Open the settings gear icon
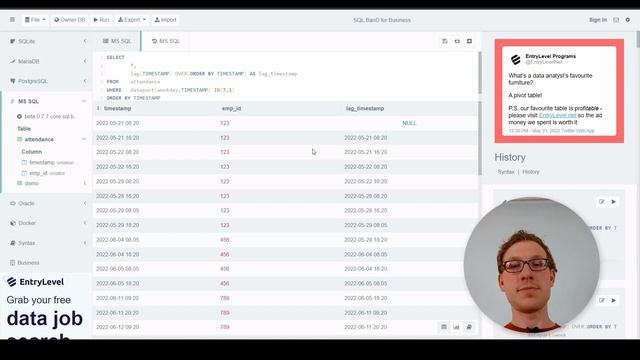This screenshot has height=360, width=640. click(x=628, y=20)
